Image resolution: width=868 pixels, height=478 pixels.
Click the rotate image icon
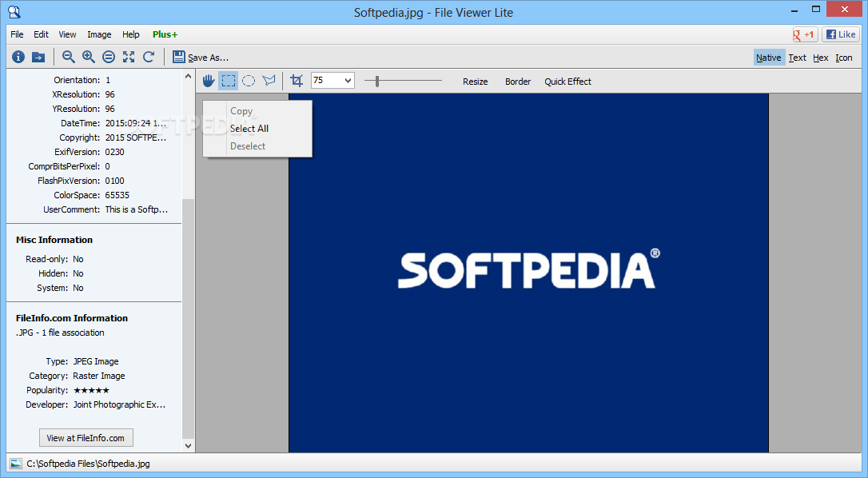tap(149, 57)
